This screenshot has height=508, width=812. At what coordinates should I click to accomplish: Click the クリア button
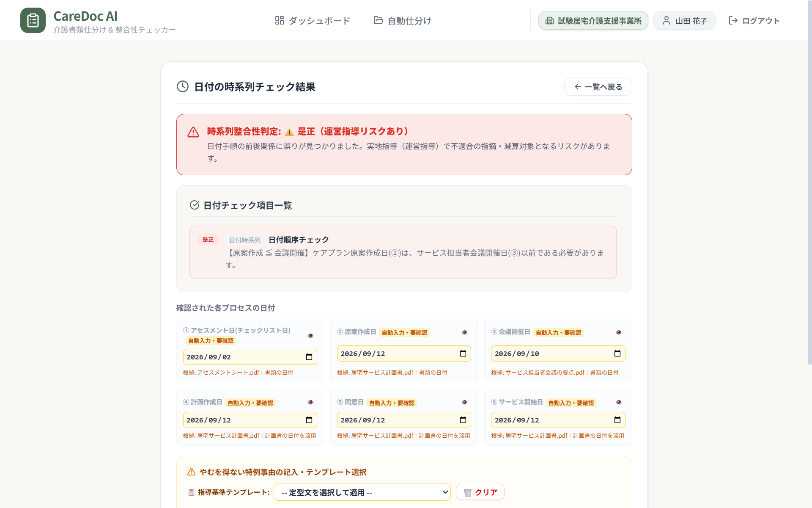pyautogui.click(x=480, y=492)
